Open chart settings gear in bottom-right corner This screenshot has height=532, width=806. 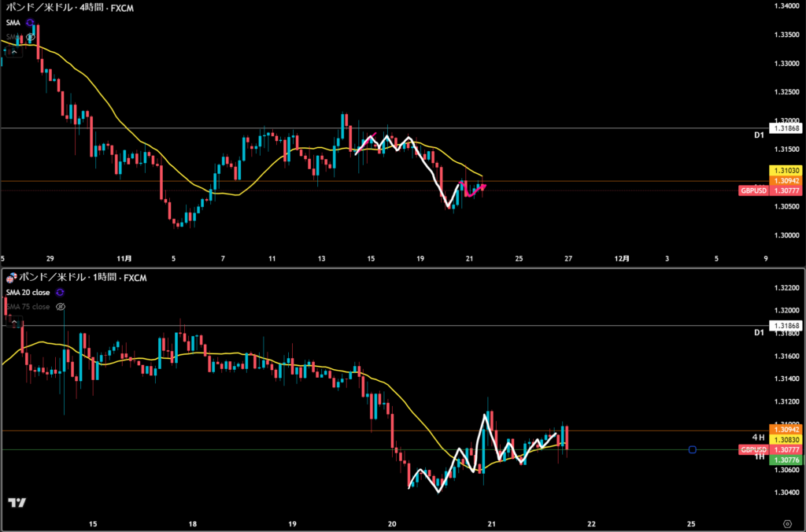coord(787,523)
